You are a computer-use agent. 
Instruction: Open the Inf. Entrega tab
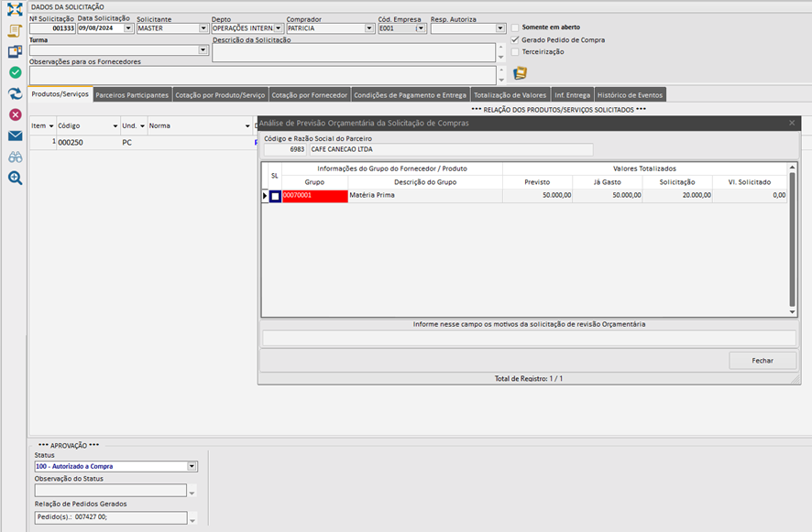[x=572, y=94]
